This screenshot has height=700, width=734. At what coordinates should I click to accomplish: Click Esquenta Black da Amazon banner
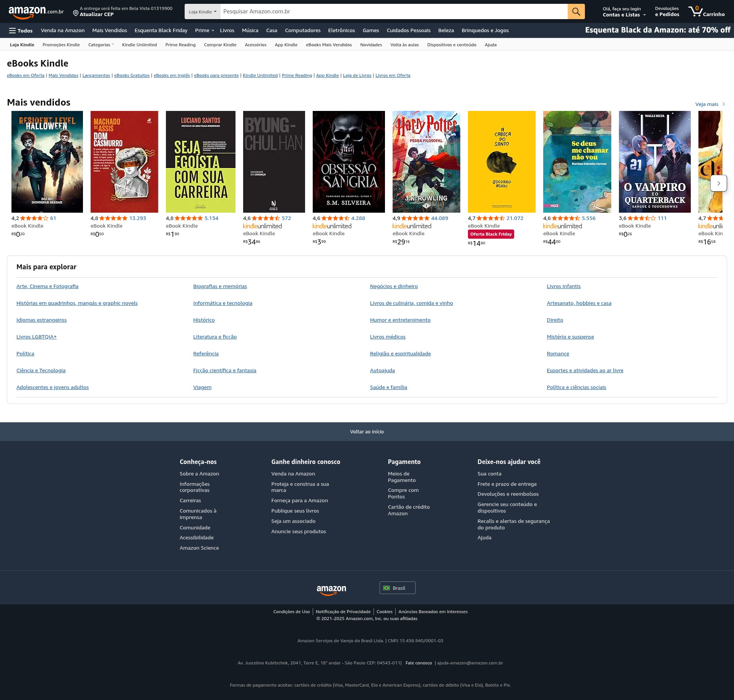[x=658, y=30]
